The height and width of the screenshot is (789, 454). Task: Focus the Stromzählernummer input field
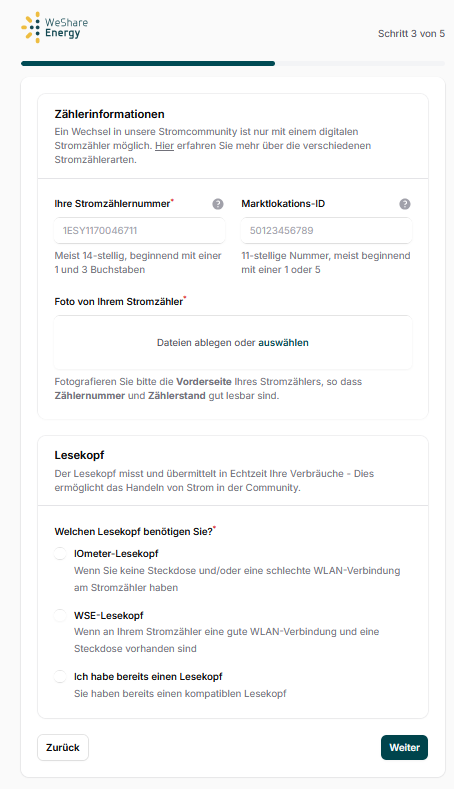coord(139,230)
